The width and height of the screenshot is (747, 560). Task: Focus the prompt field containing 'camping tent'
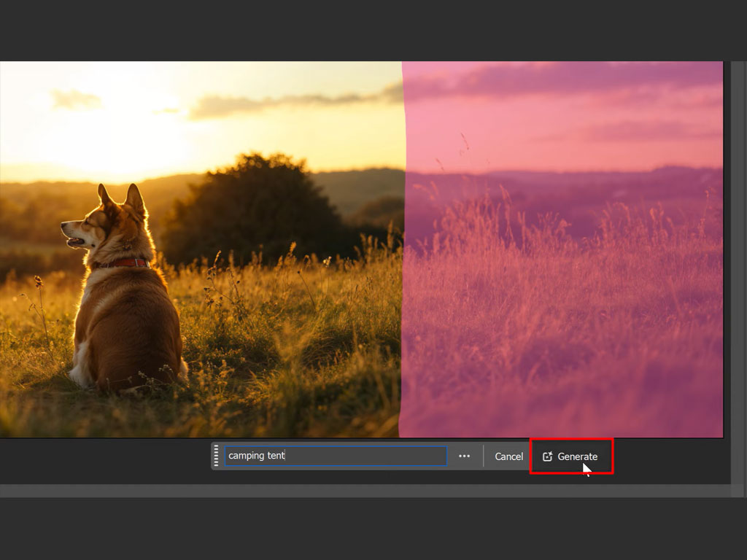tap(336, 456)
